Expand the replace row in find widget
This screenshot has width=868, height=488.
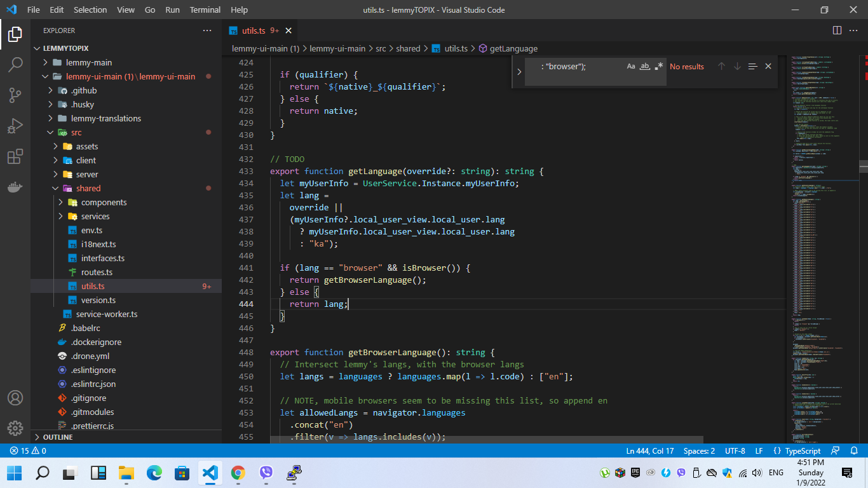[x=519, y=71]
